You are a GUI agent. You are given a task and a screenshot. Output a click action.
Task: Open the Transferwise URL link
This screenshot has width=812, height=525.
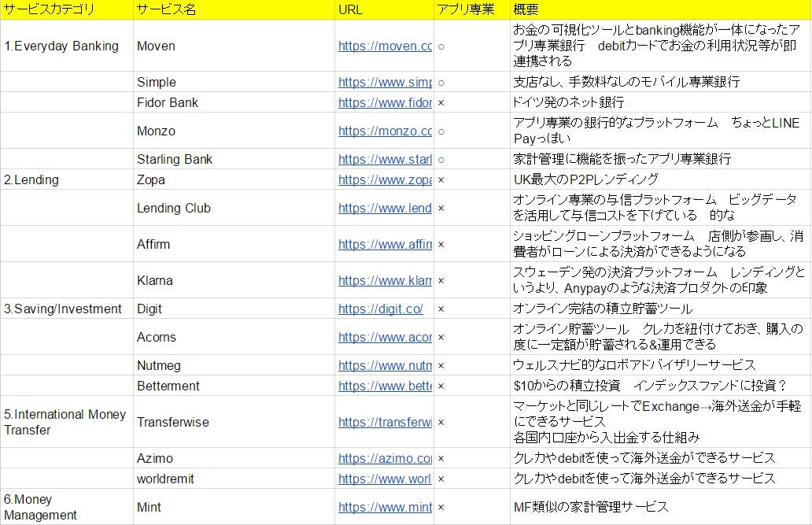[385, 422]
